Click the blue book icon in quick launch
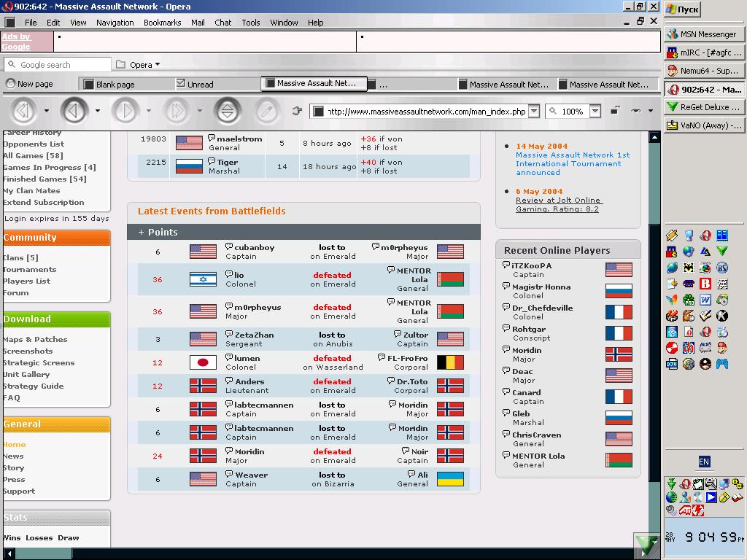The image size is (747, 560). point(722,236)
